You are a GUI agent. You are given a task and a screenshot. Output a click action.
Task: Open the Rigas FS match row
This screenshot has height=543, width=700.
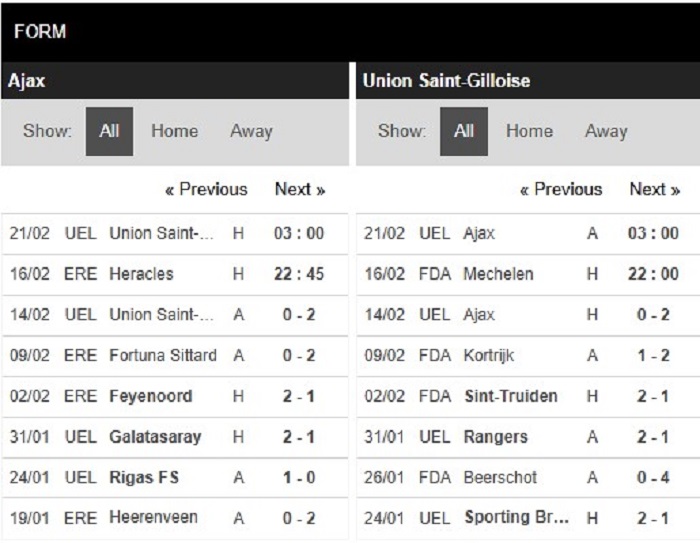(175, 478)
